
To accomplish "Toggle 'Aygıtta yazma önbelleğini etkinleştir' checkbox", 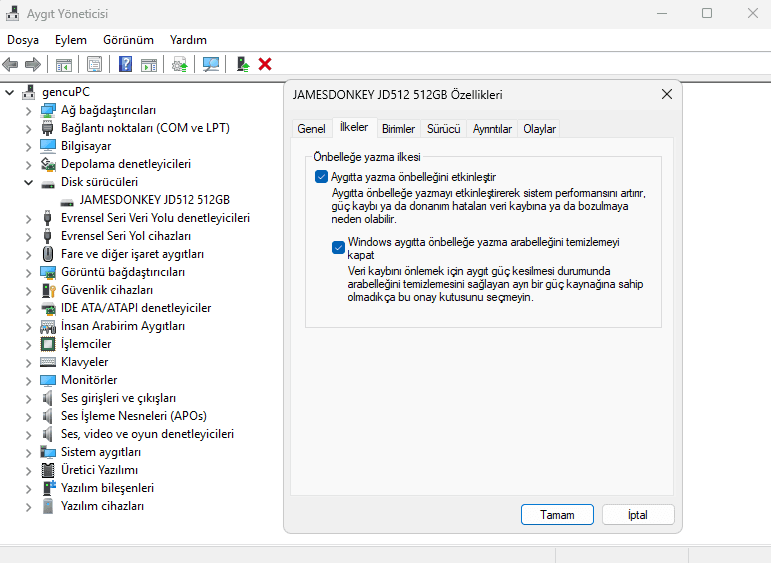I will tap(321, 177).
